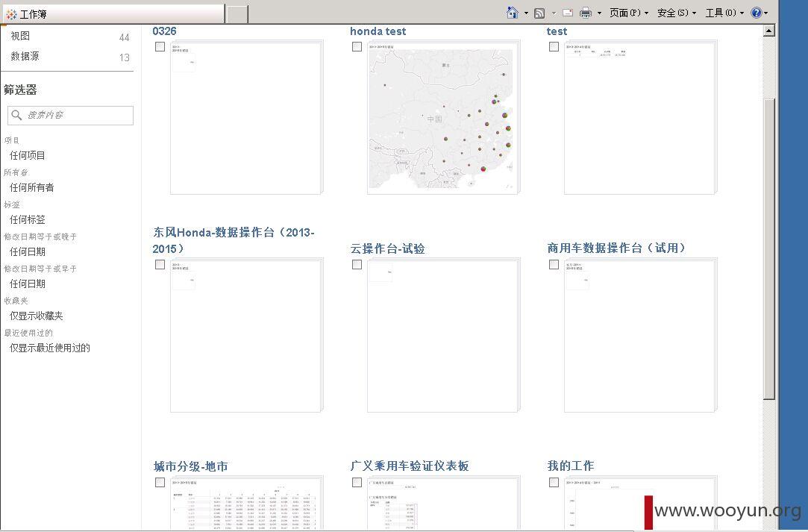
Task: Click the 城市分级-地市 table thumbnail
Action: coord(245,504)
